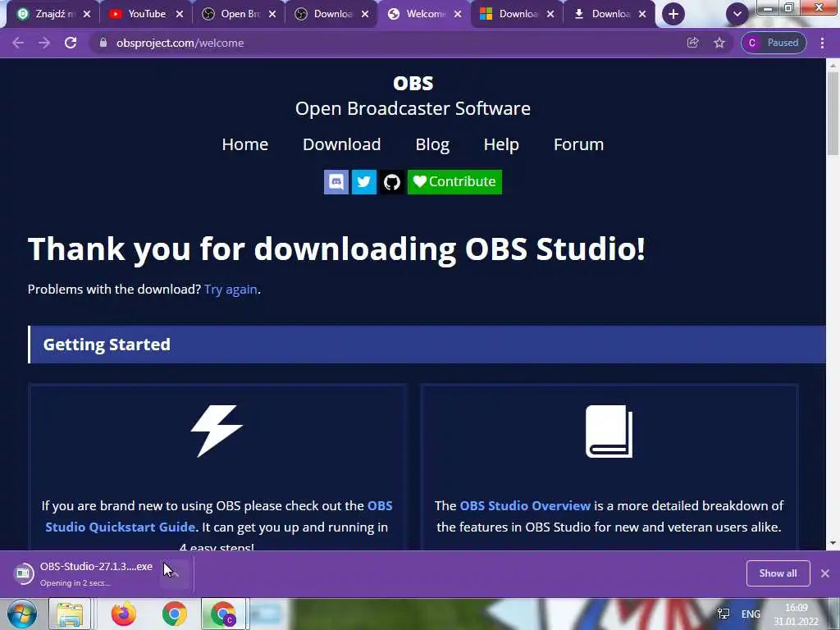This screenshot has width=840, height=630.
Task: Close the Welcome tab
Action: coord(458,14)
